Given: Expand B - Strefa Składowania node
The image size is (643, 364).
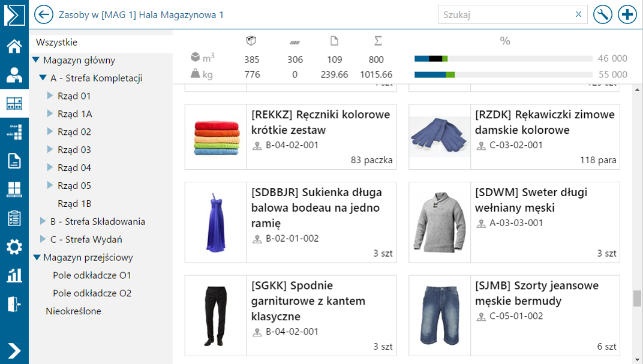Looking at the screenshot, I should 43,221.
